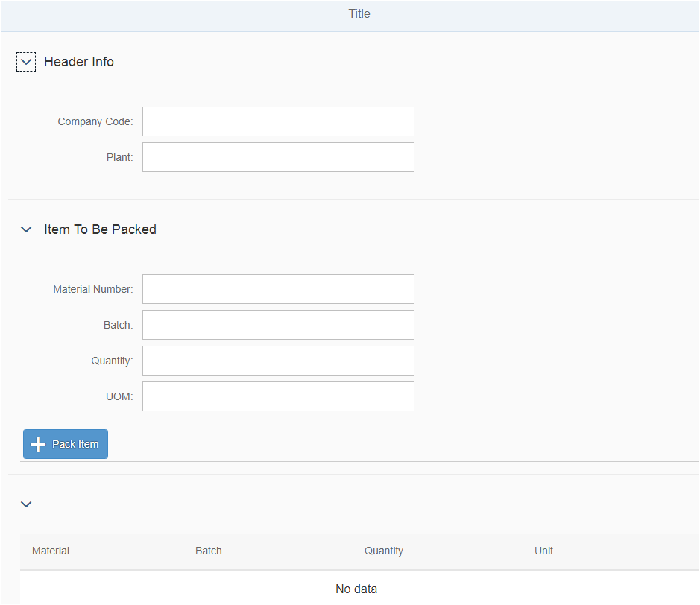
Task: Click the page 'Title' text
Action: click(359, 14)
